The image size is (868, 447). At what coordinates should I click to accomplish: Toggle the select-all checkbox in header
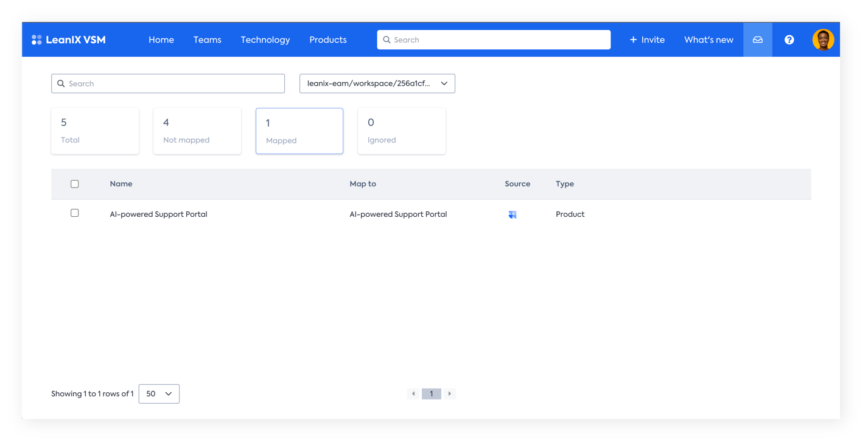click(x=75, y=184)
